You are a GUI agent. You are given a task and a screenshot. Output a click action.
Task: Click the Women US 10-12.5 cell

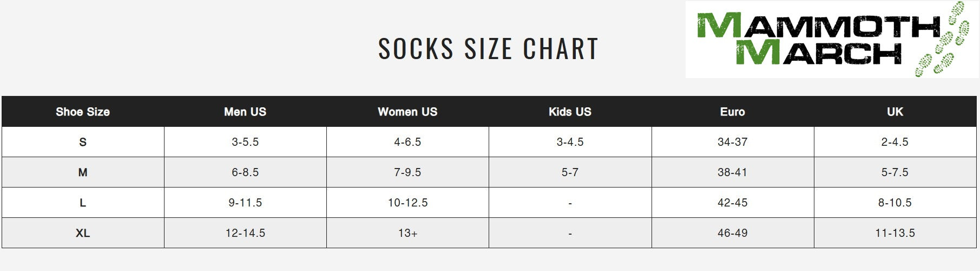pyautogui.click(x=407, y=203)
